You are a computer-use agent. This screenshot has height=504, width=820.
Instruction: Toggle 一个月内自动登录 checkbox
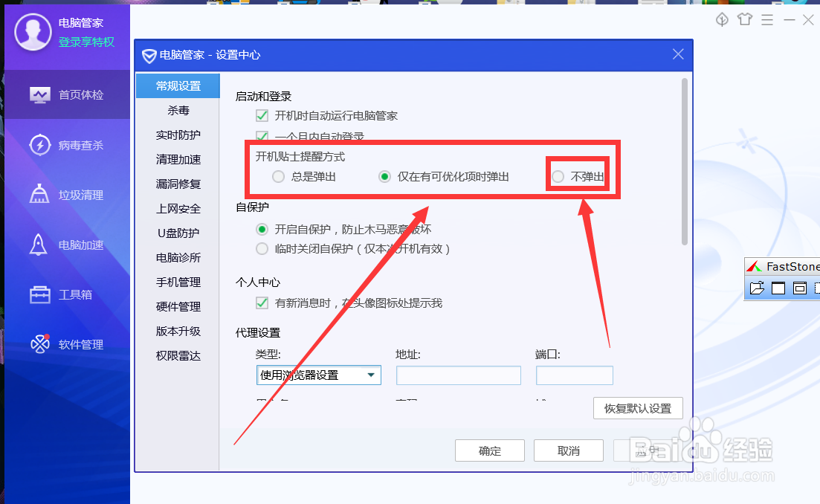coord(262,136)
